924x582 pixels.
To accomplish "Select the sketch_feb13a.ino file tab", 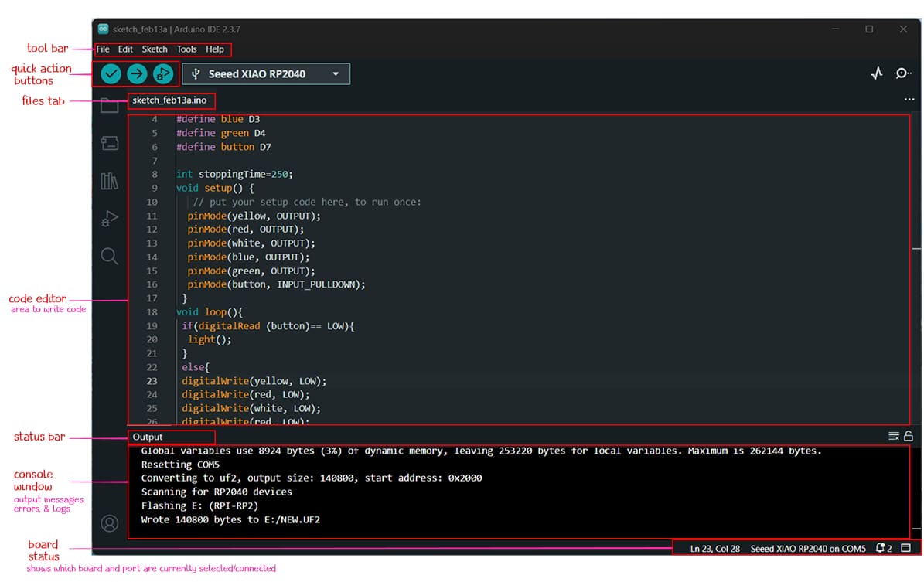I will [169, 100].
